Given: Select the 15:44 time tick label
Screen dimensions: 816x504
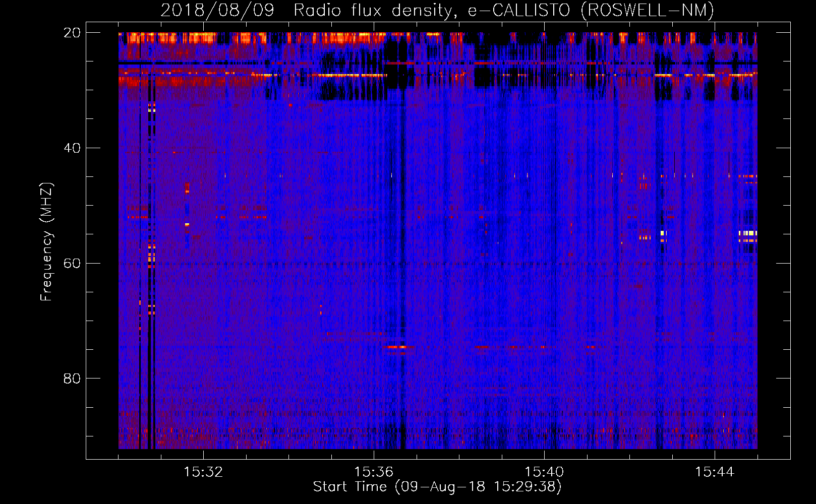Looking at the screenshot, I should (715, 472).
